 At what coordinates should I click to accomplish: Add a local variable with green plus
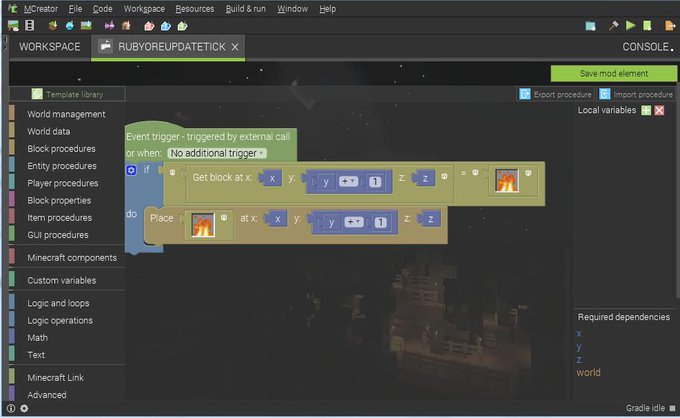[x=646, y=110]
